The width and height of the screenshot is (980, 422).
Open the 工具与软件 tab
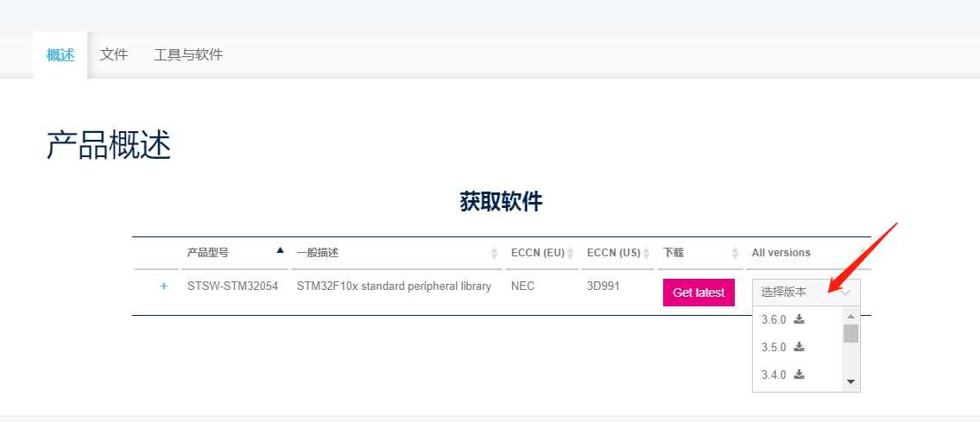188,55
